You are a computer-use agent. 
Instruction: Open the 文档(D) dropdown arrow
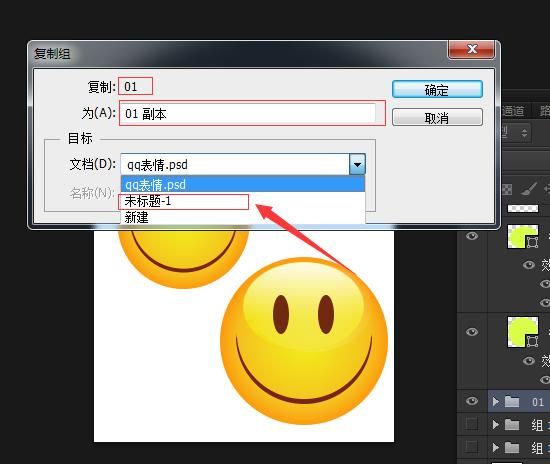click(x=357, y=164)
